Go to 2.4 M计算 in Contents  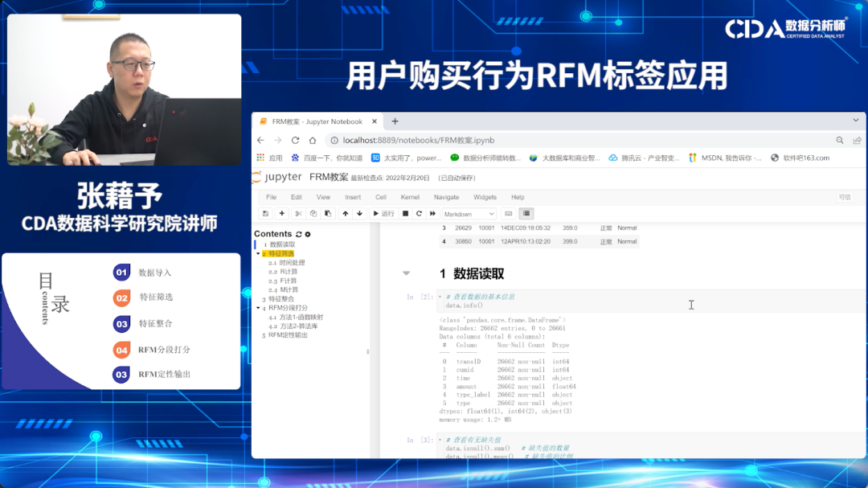tap(283, 289)
